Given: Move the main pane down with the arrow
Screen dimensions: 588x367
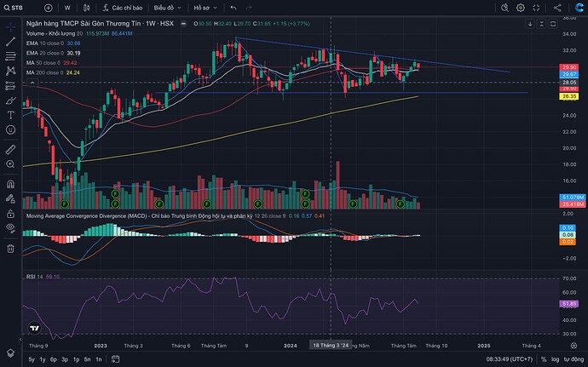Looking at the screenshot, I should 530,24.
